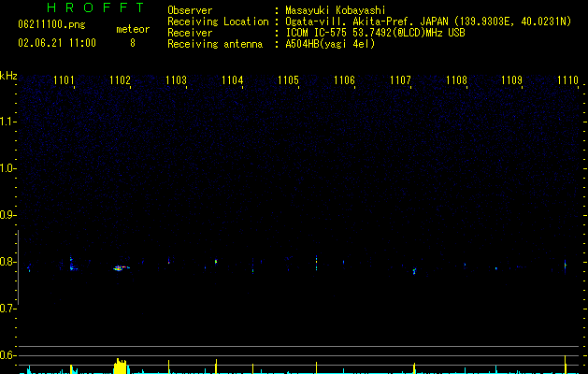The width and height of the screenshot is (588, 374).
Task: Click the 1109 time axis marker
Action: 512,80
